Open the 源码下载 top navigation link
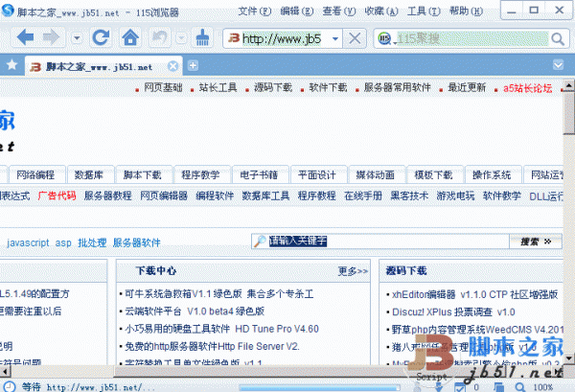575x392 pixels. pyautogui.click(x=273, y=87)
